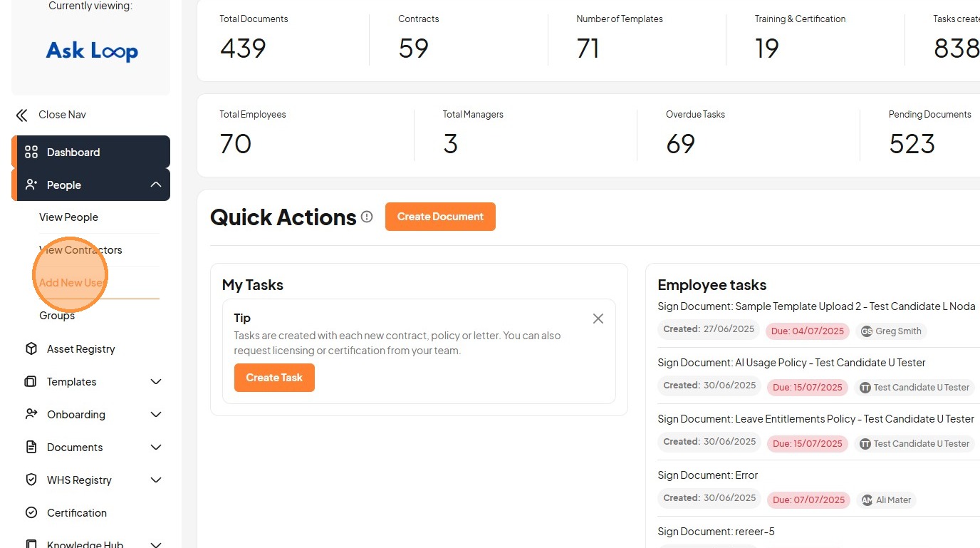Expand the Onboarding menu chevron
The width and height of the screenshot is (980, 548).
tap(156, 414)
